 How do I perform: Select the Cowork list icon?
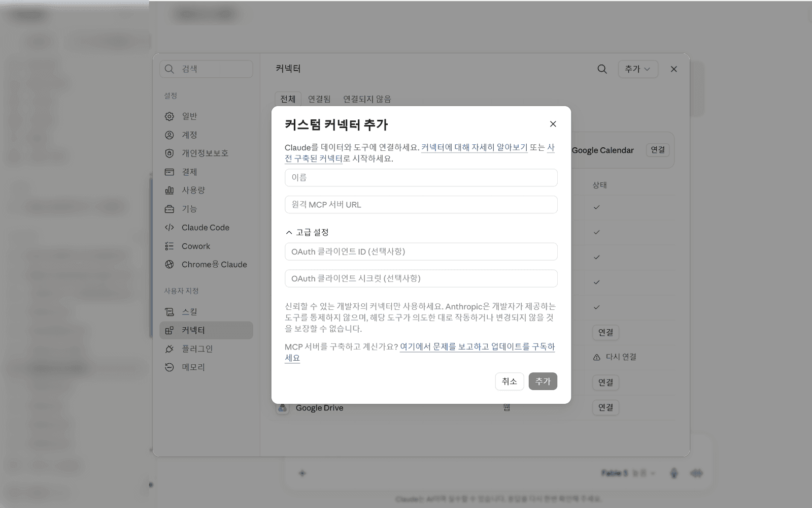[x=170, y=246]
